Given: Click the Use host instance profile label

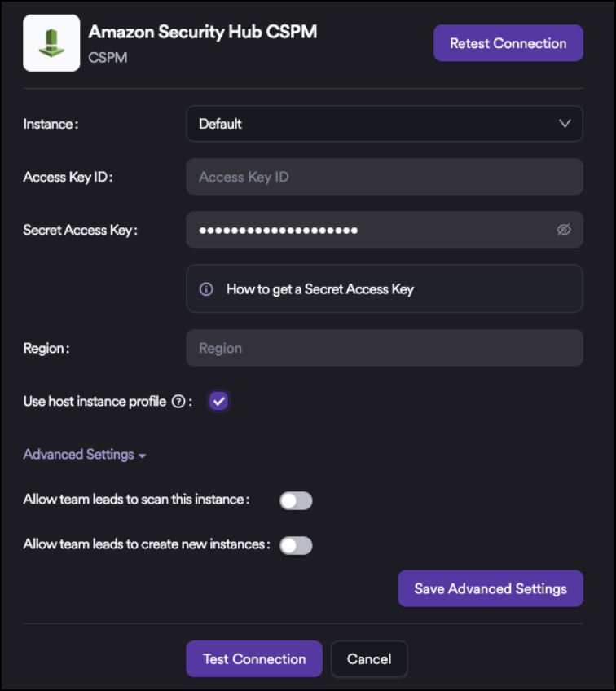Looking at the screenshot, I should 95,401.
